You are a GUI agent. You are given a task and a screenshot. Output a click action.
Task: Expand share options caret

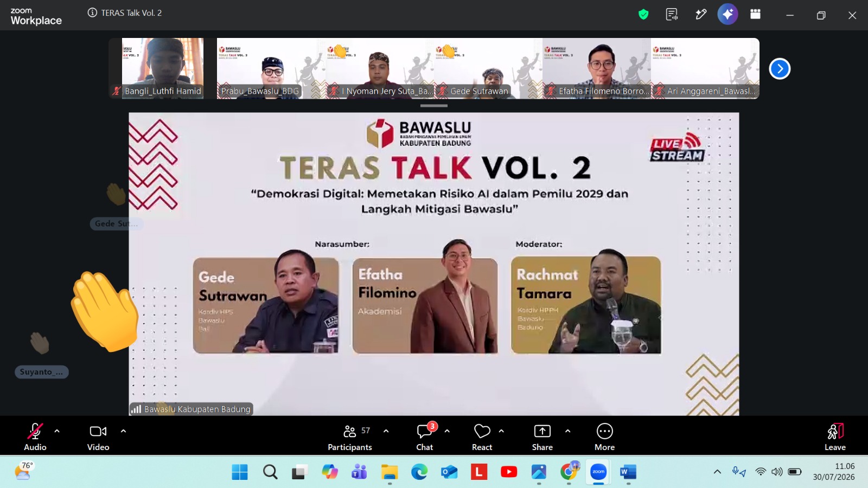[x=567, y=431]
